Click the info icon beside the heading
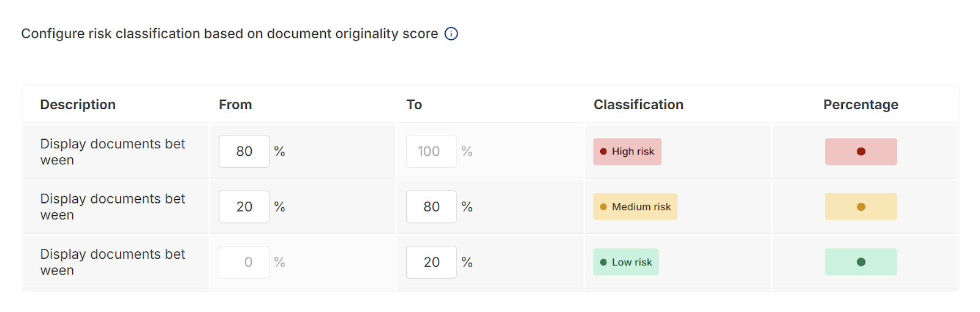Image resolution: width=980 pixels, height=312 pixels. pyautogui.click(x=451, y=34)
